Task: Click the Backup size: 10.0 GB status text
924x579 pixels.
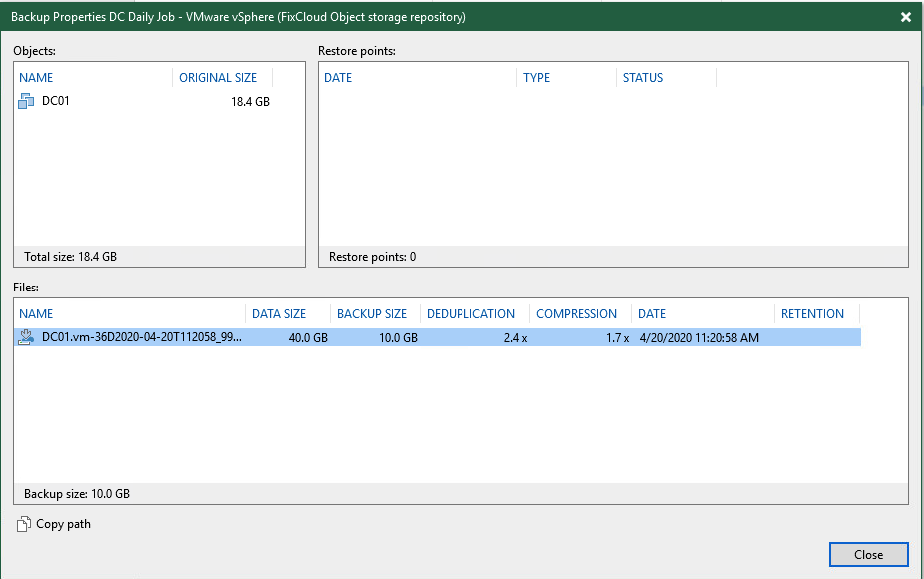Action: (77, 493)
